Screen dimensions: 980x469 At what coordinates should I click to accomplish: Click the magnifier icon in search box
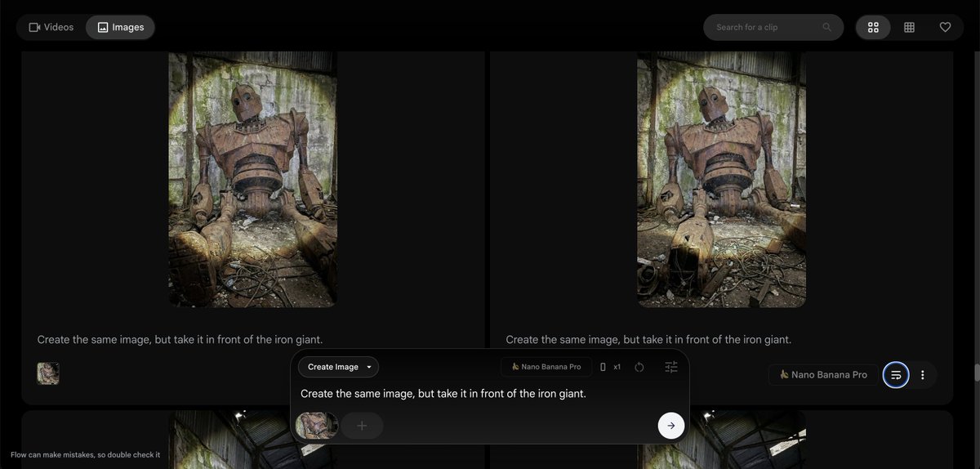point(826,27)
